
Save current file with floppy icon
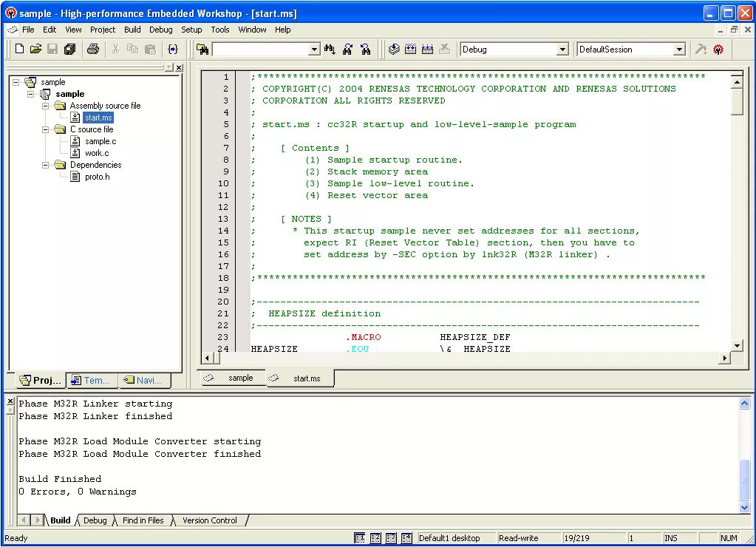[x=52, y=49]
